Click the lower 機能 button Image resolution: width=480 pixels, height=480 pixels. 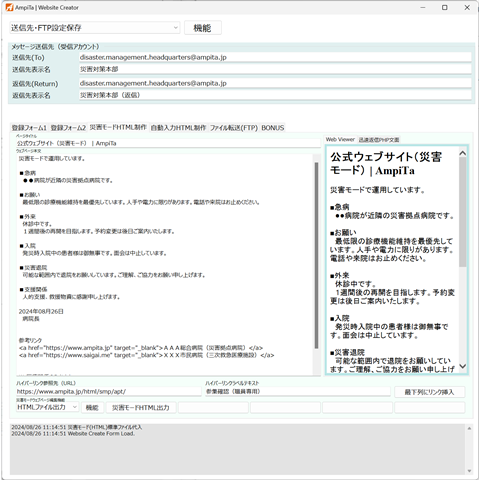click(92, 407)
